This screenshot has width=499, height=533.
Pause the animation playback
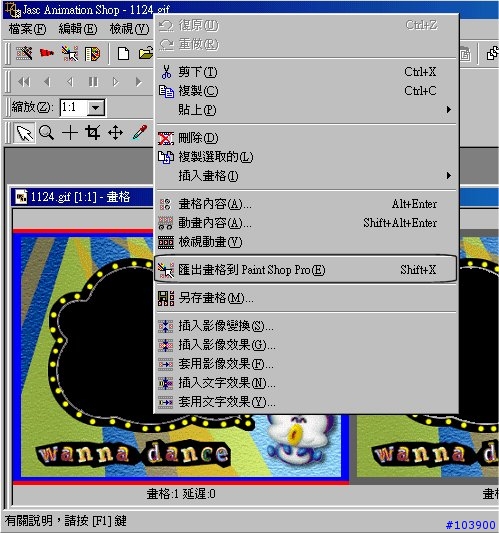93,82
